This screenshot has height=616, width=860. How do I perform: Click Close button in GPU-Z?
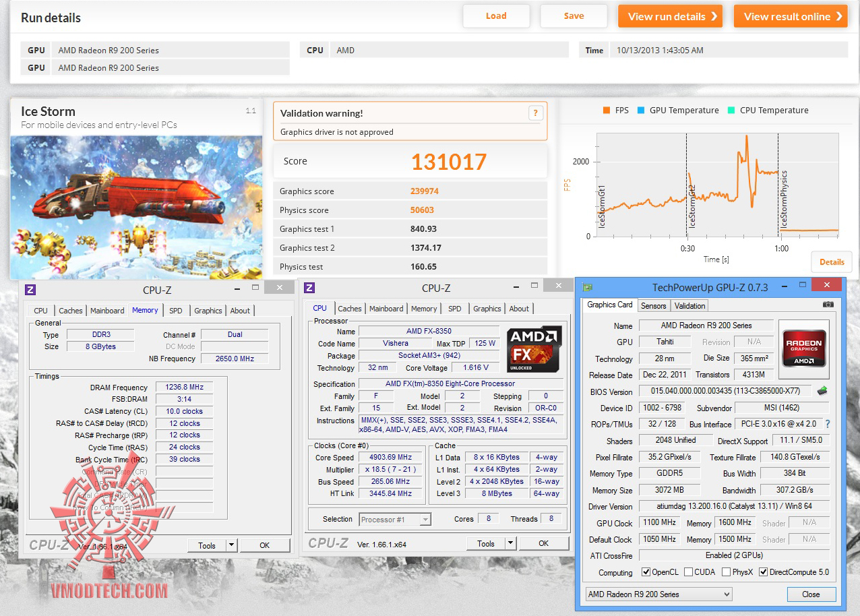click(811, 594)
